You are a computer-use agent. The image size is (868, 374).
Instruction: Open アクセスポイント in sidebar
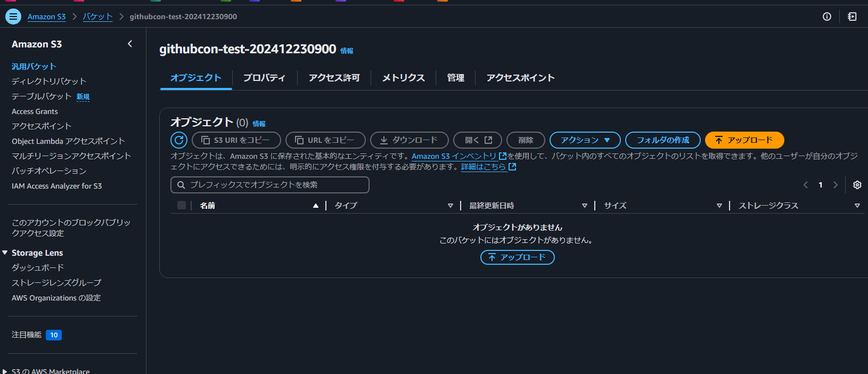42,126
